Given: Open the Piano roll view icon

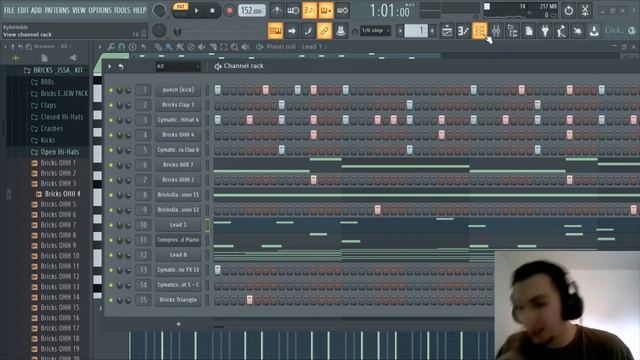Looking at the screenshot, I should pos(463,31).
